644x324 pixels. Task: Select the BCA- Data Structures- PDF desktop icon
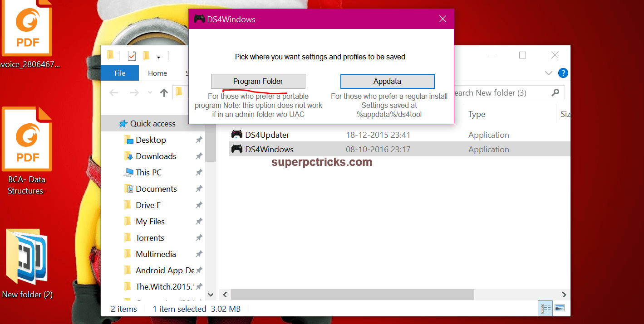point(27,151)
